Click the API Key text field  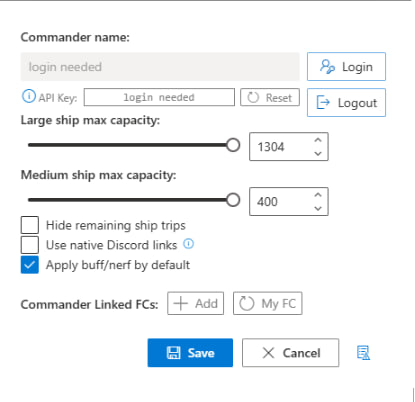click(x=159, y=97)
